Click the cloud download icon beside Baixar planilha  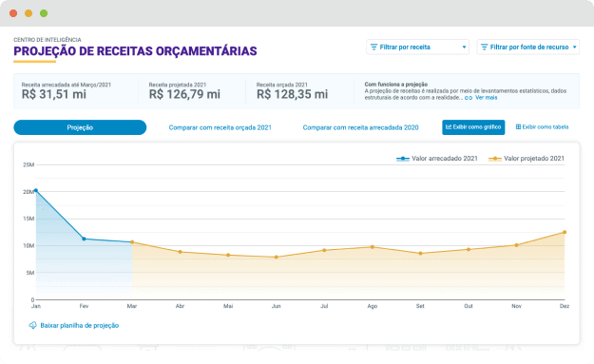[x=33, y=325]
